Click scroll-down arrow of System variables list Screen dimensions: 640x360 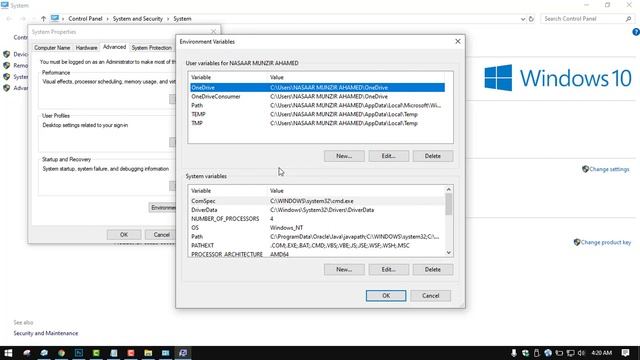click(449, 253)
